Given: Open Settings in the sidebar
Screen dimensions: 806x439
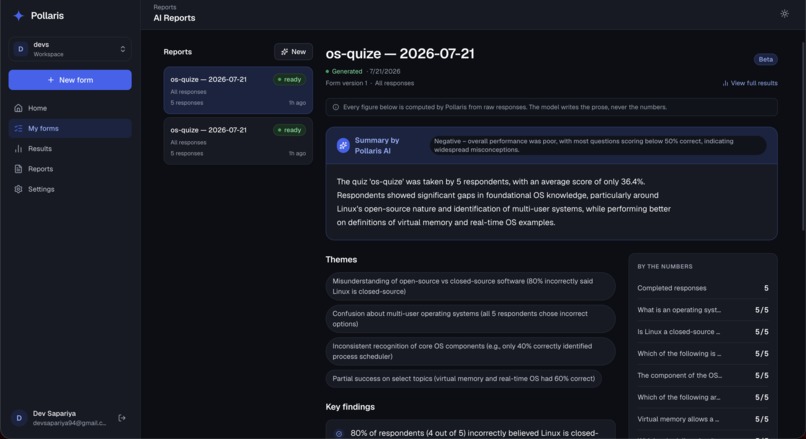Looking at the screenshot, I should pyautogui.click(x=70, y=189).
